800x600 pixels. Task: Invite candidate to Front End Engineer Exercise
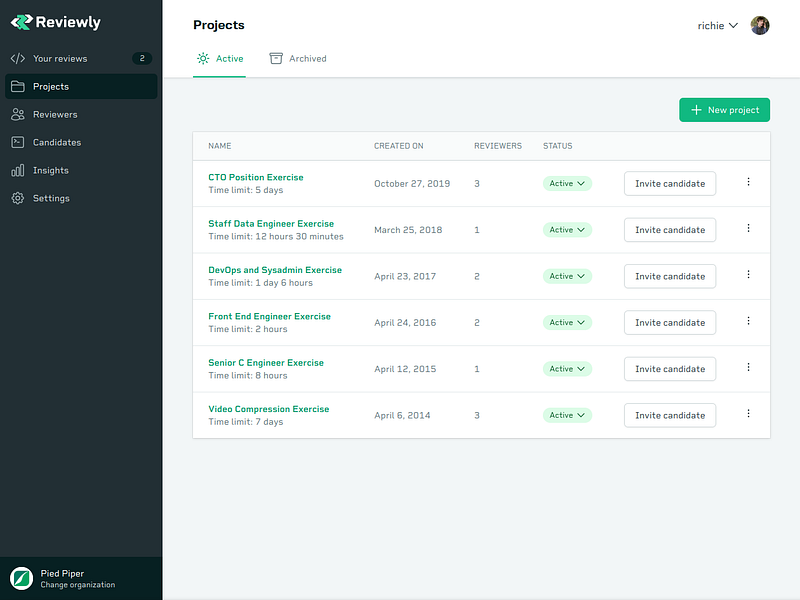click(670, 322)
